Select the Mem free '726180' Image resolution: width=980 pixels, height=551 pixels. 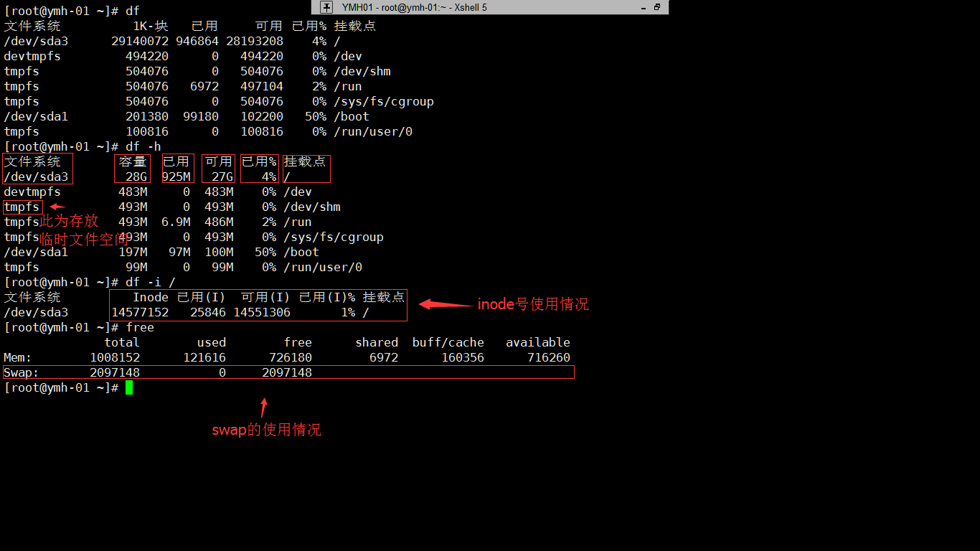pyautogui.click(x=291, y=357)
